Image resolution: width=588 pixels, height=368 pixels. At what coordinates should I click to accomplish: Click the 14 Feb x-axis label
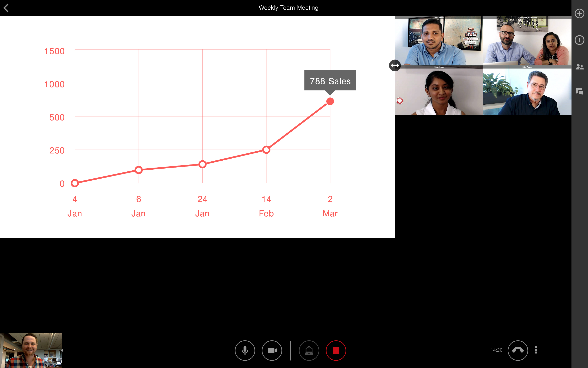[266, 206]
